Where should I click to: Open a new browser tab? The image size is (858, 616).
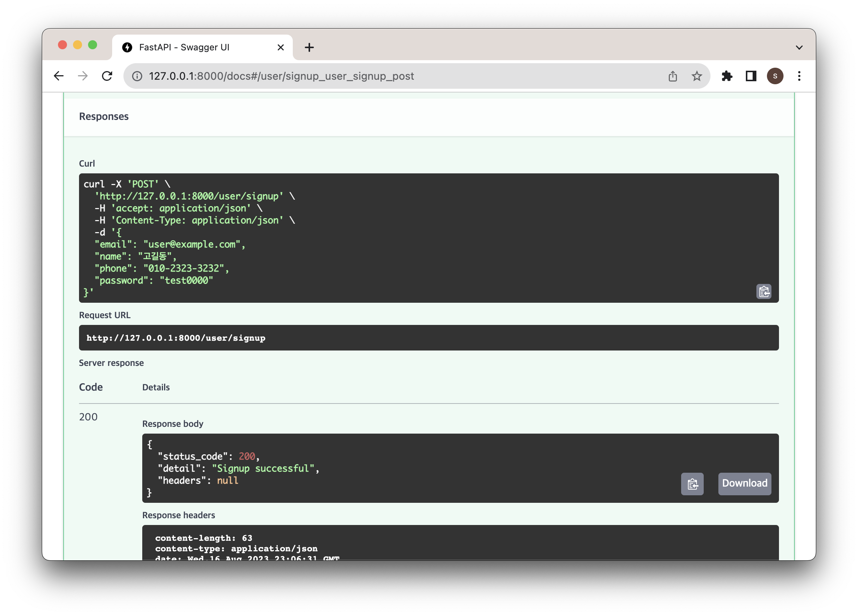(x=309, y=48)
